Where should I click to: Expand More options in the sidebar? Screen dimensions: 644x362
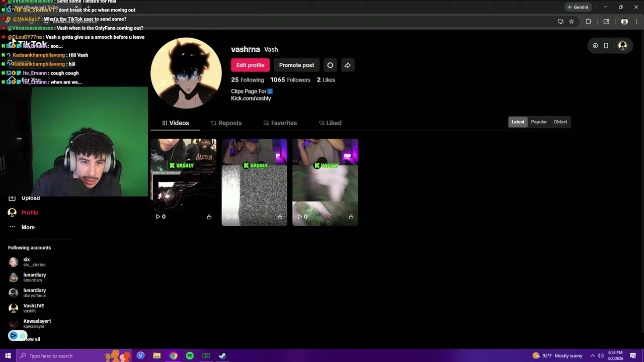click(22, 227)
